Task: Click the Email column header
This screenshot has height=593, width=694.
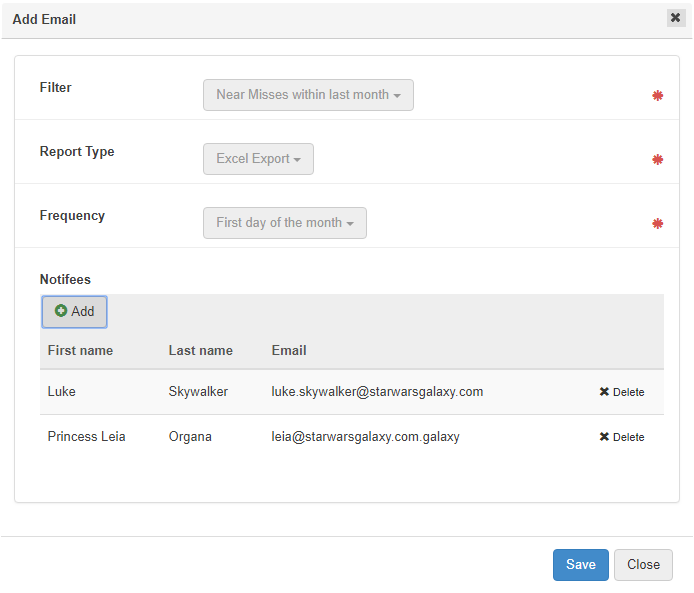Action: pos(289,351)
